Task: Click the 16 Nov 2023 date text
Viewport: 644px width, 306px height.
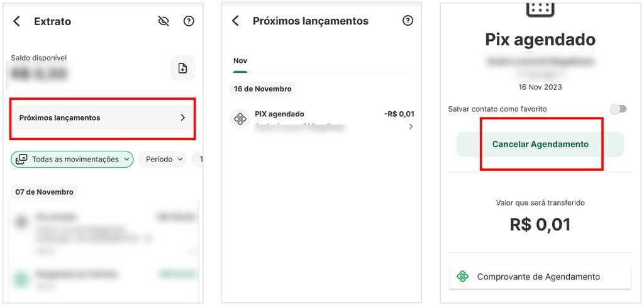Action: pyautogui.click(x=540, y=87)
